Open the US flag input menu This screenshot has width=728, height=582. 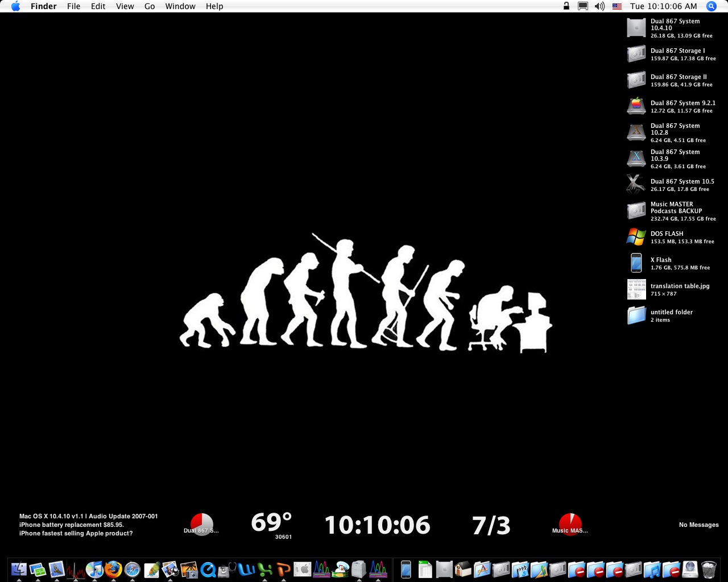point(617,6)
